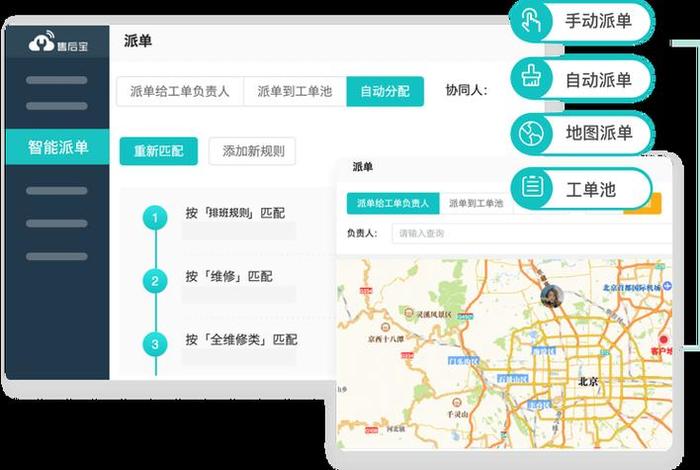Switch to 派单给工单负责人 tab in the map dialog
The image size is (700, 470).
(393, 204)
